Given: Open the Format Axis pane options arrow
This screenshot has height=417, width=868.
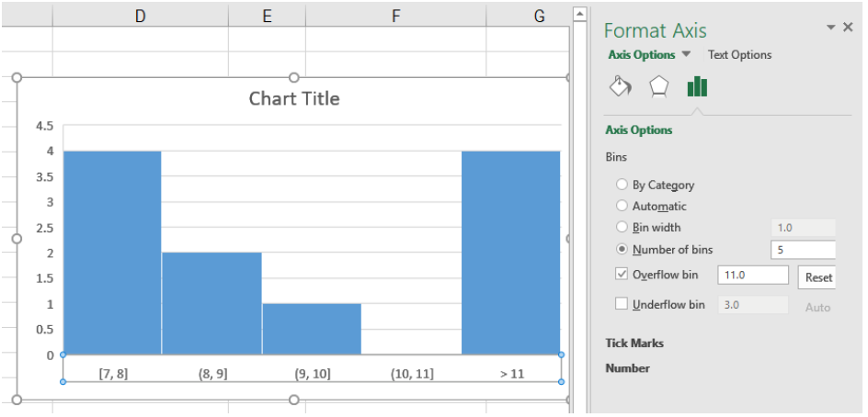Looking at the screenshot, I should point(830,28).
